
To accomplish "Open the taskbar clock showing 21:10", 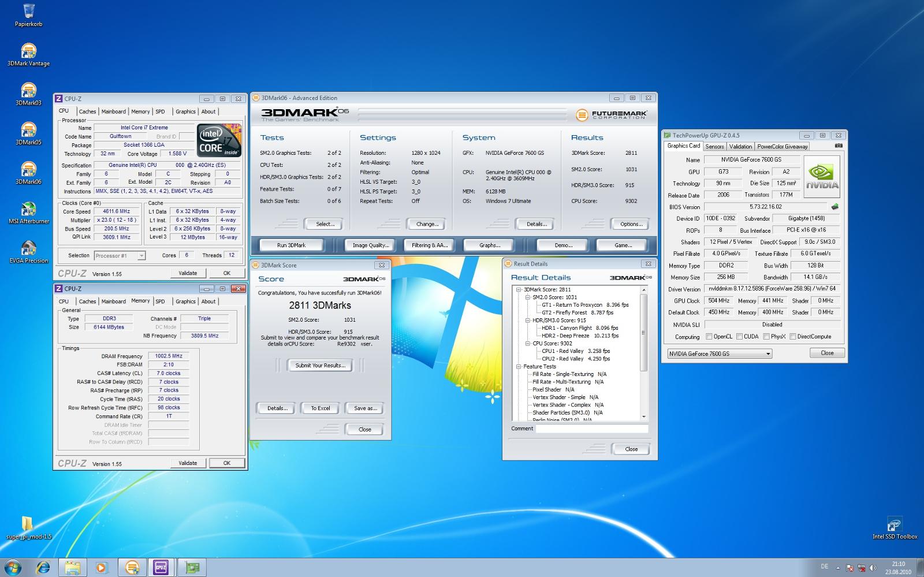I will (898, 568).
